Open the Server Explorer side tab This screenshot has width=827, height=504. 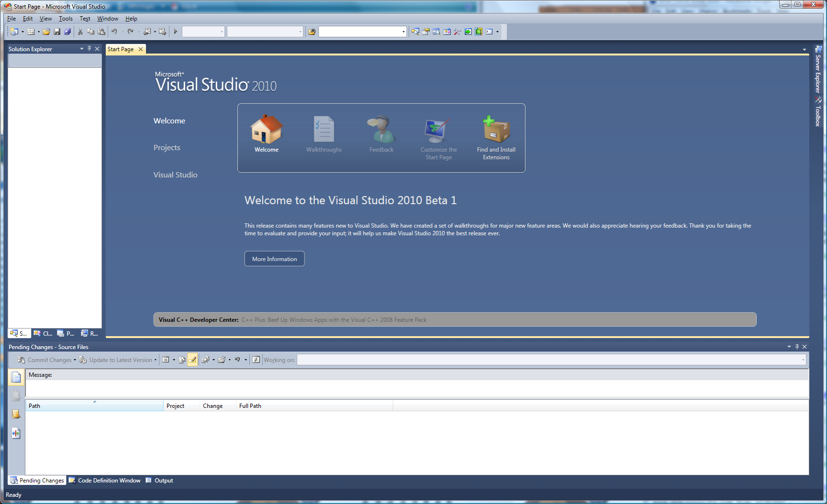[818, 69]
